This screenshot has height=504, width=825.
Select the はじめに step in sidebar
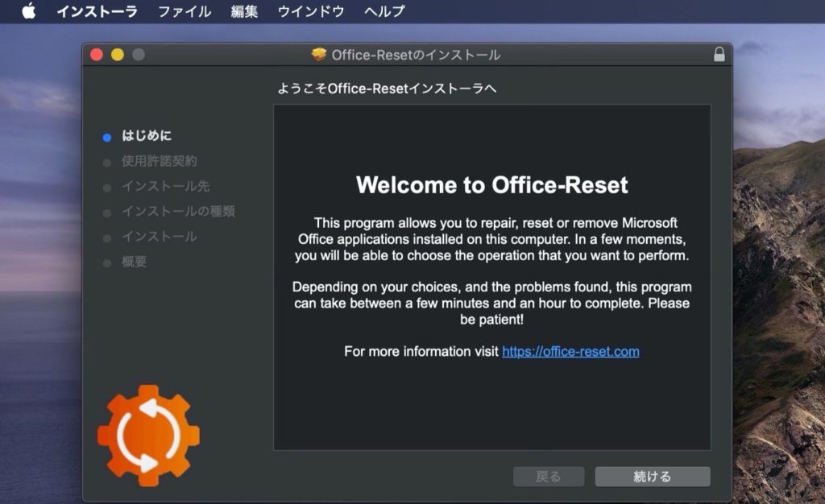point(146,136)
